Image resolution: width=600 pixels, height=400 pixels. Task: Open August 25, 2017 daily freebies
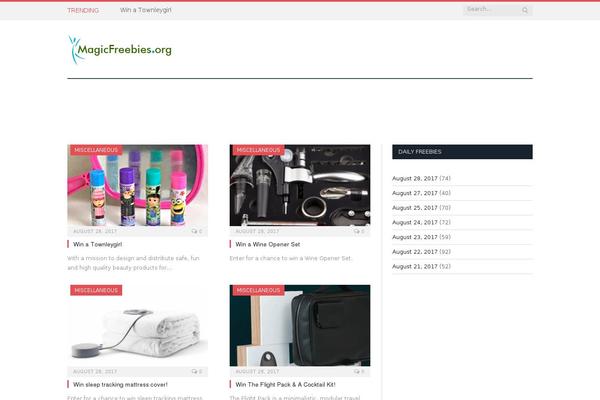pos(414,208)
